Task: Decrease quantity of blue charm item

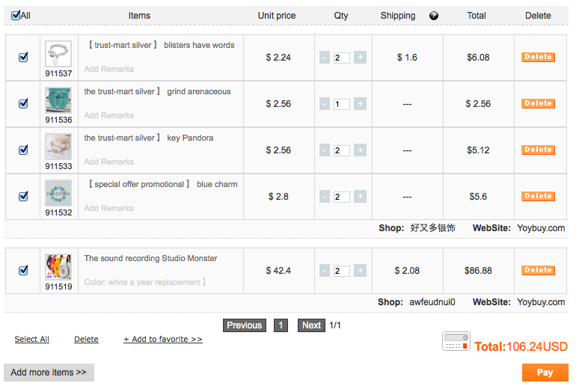Action: click(324, 197)
